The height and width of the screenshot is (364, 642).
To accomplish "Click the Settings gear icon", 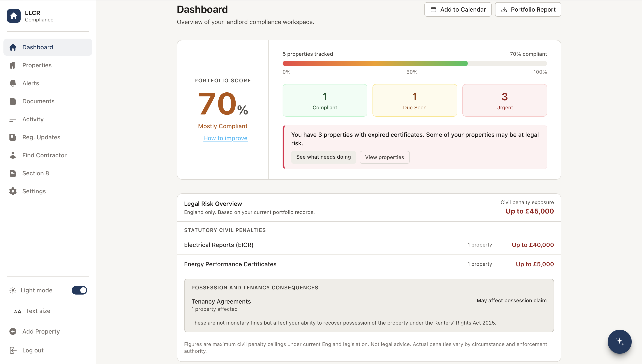I will coord(13,191).
